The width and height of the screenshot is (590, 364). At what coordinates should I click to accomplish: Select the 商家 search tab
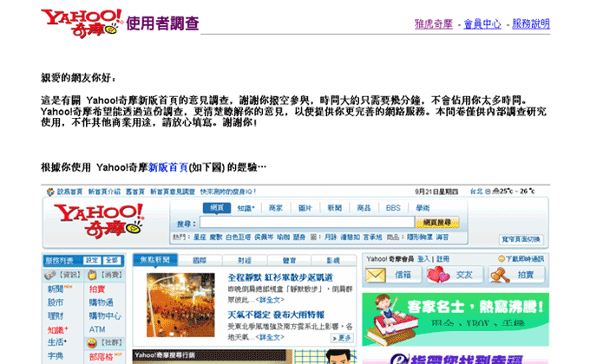275,208
